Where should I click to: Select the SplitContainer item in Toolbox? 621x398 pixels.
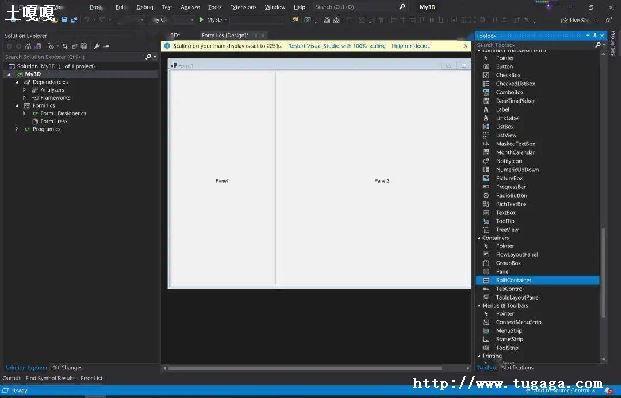tap(537, 280)
